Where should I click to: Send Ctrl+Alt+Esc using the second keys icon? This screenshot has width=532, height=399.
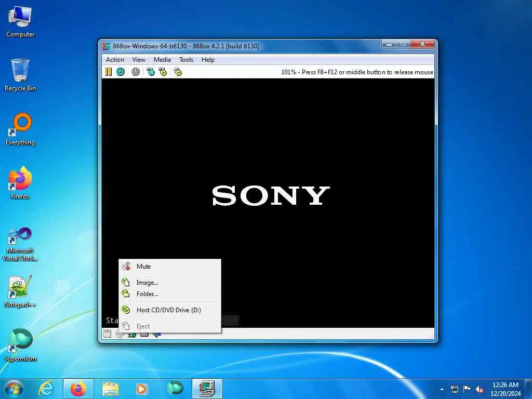tap(163, 72)
